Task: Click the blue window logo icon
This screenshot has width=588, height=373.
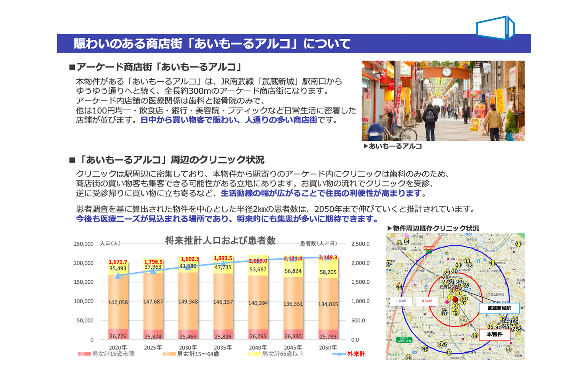Action: click(495, 28)
